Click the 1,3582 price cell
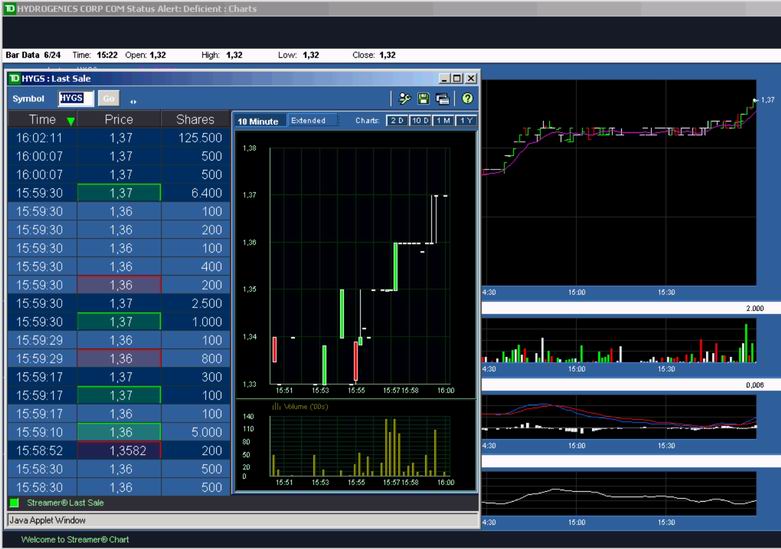This screenshot has width=781, height=549. (119, 451)
